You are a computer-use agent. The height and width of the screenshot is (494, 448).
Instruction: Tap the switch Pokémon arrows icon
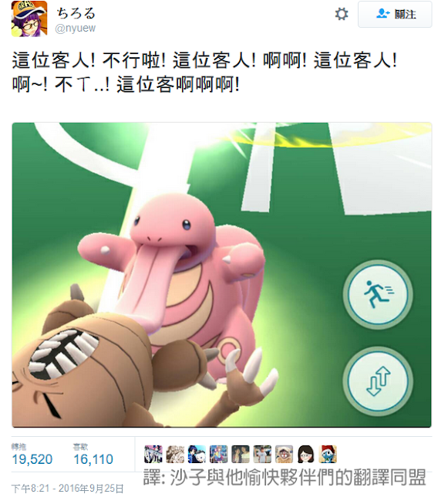[x=378, y=381]
